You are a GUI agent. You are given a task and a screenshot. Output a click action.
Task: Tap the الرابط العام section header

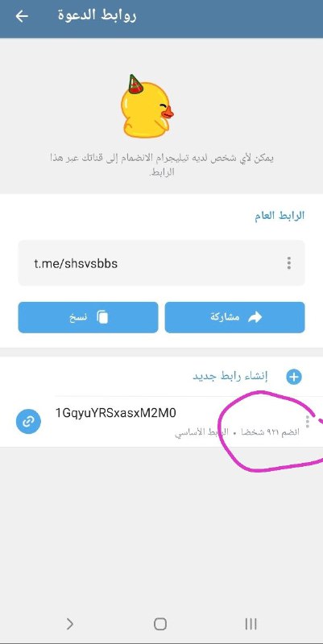[280, 216]
